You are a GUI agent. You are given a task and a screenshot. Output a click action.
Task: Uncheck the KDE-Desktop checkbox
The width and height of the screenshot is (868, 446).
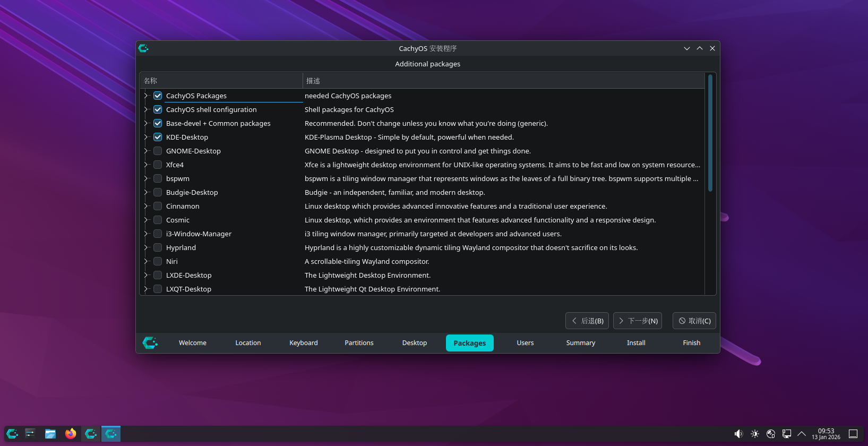pyautogui.click(x=158, y=137)
